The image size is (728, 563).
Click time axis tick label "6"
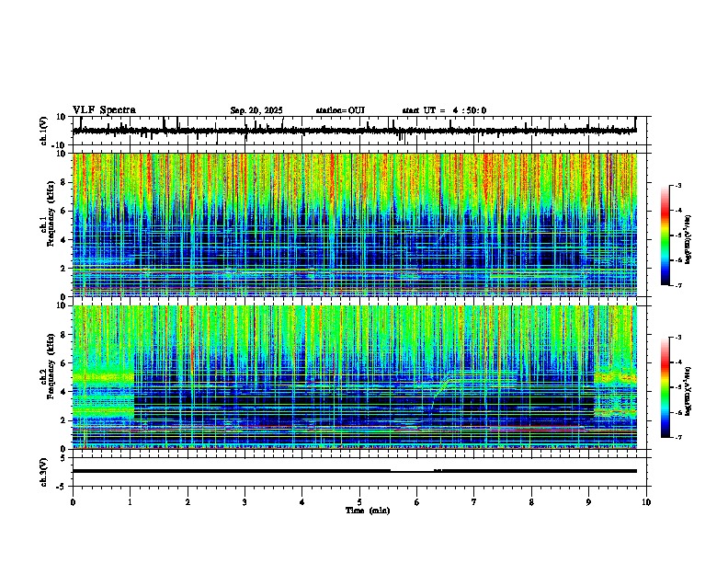(x=416, y=502)
